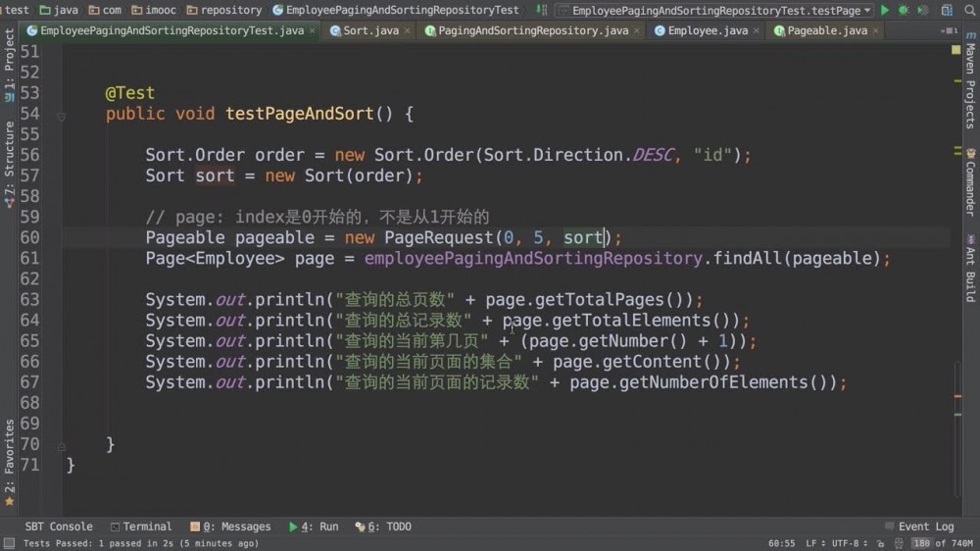Image resolution: width=980 pixels, height=551 pixels.
Task: Open Project Structure icon in toolbar
Action: (947, 10)
